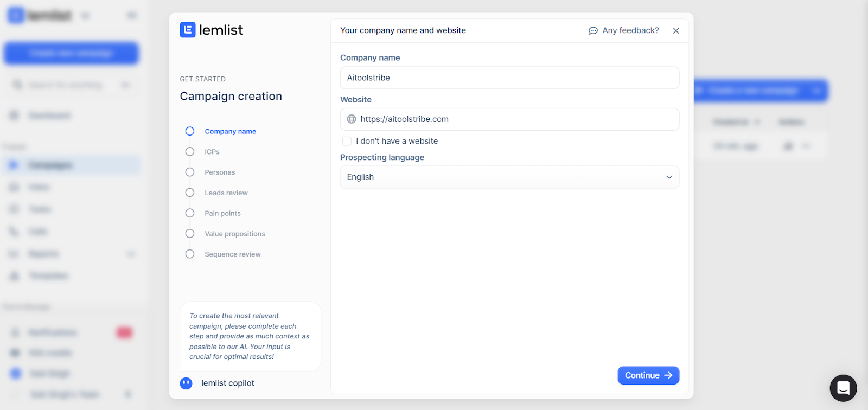Click the globe icon in Website field
This screenshot has width=868, height=410.
coord(352,119)
